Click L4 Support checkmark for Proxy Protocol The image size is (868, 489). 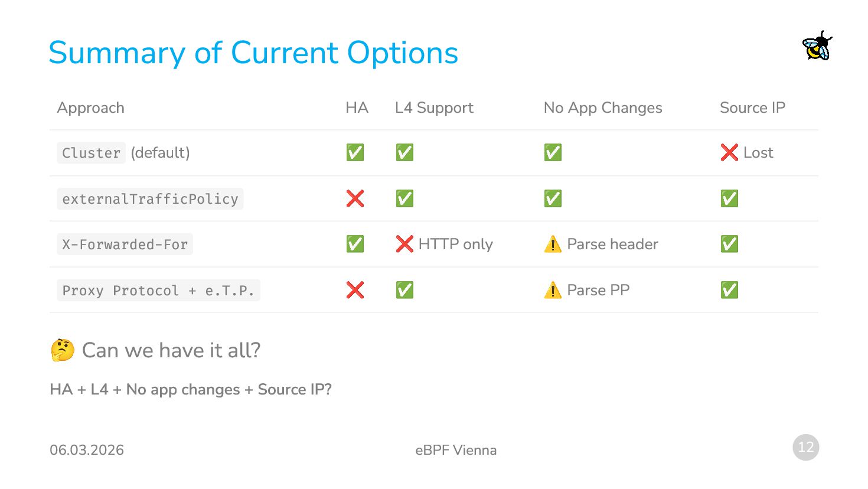pos(404,290)
